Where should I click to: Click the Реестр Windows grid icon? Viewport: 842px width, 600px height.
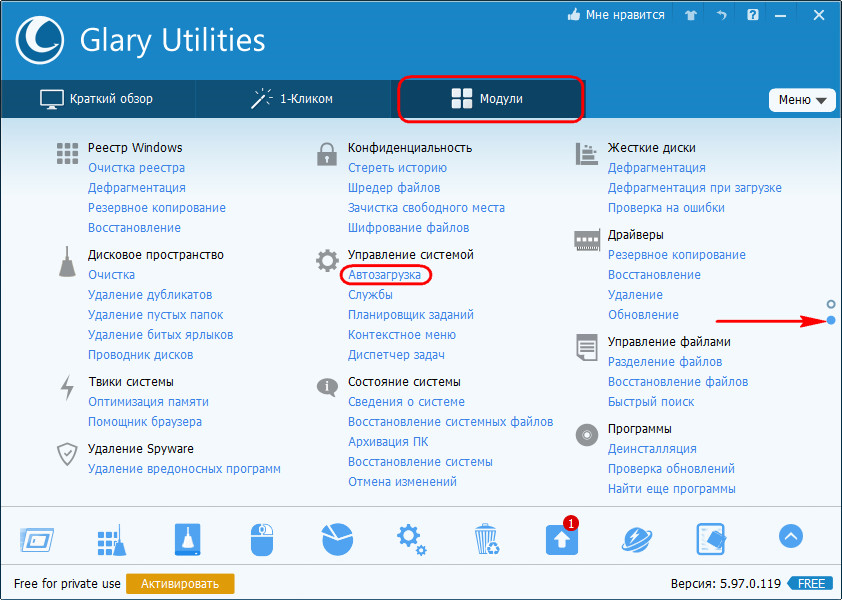(67, 154)
